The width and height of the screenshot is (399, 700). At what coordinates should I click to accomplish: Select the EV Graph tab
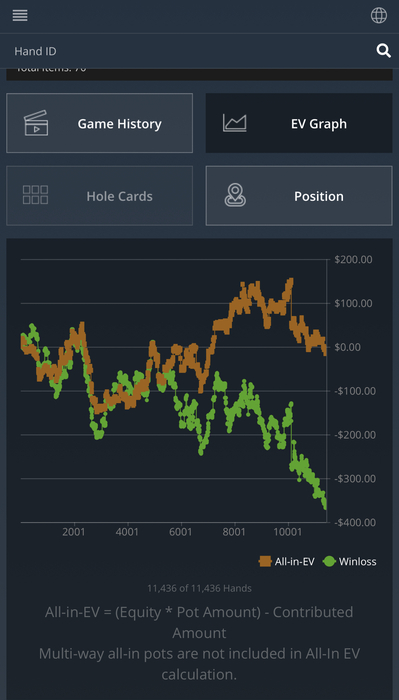click(299, 123)
